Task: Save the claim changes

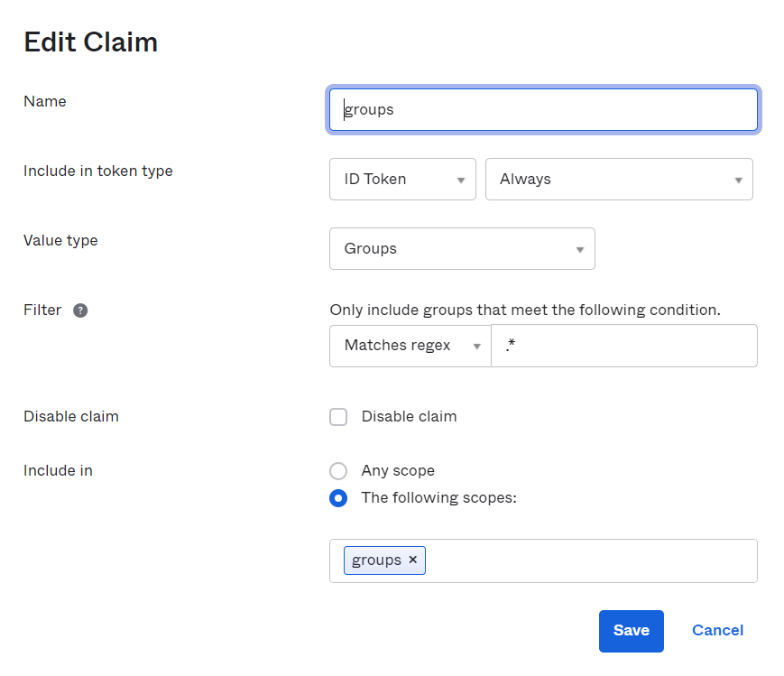Action: (x=631, y=630)
